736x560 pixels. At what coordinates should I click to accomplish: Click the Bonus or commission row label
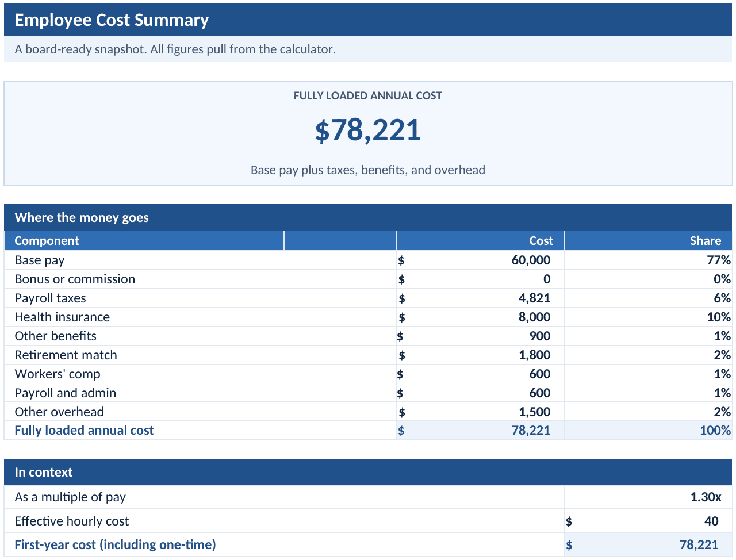coord(75,279)
